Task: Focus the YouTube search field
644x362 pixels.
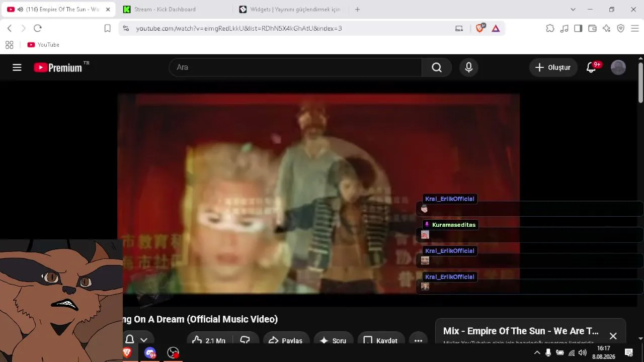Action: tap(295, 67)
